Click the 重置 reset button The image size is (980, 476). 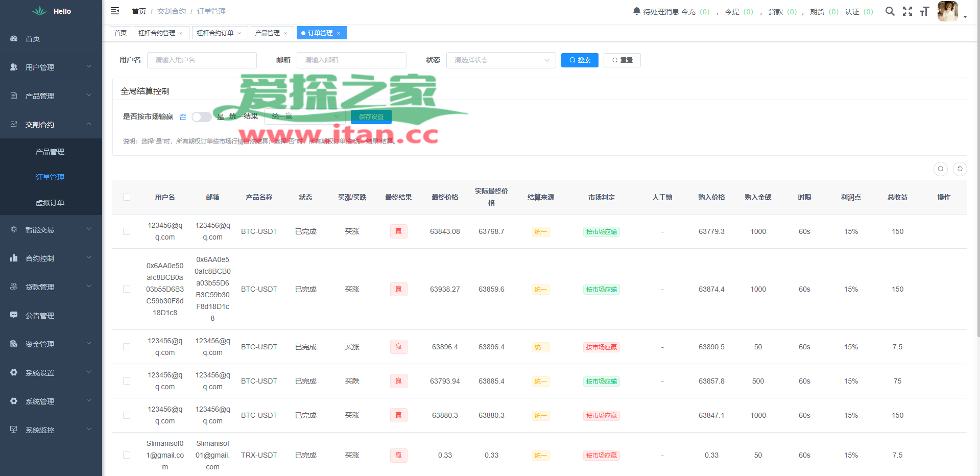click(622, 60)
